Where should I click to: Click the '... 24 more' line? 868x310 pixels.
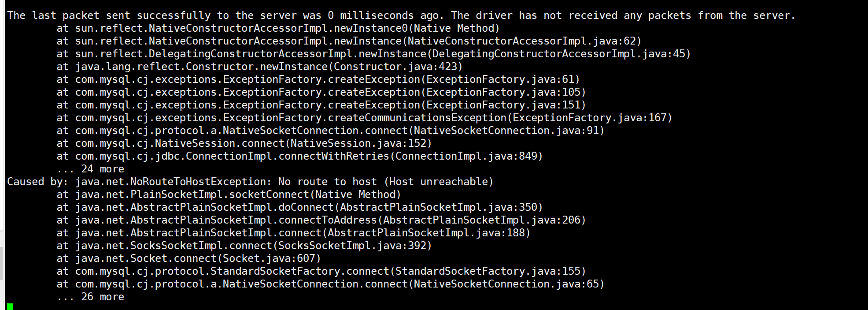tap(90, 169)
